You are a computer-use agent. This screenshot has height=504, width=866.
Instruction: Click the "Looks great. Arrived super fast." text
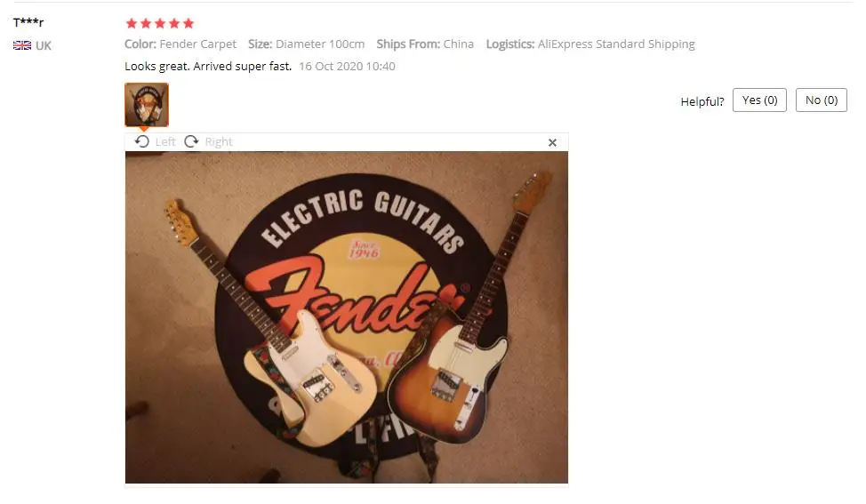click(x=208, y=67)
